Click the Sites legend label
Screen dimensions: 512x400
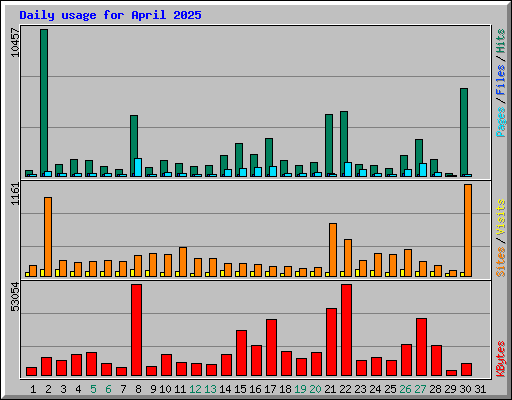[501, 262]
